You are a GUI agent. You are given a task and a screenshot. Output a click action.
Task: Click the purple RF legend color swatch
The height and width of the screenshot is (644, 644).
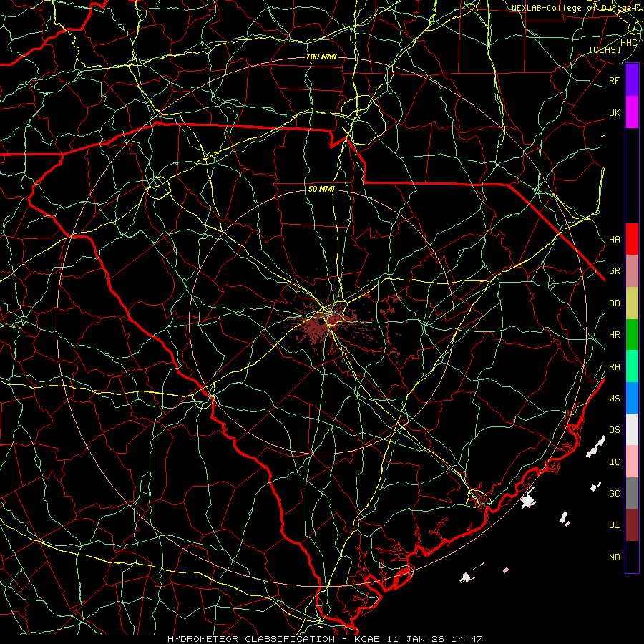click(632, 80)
